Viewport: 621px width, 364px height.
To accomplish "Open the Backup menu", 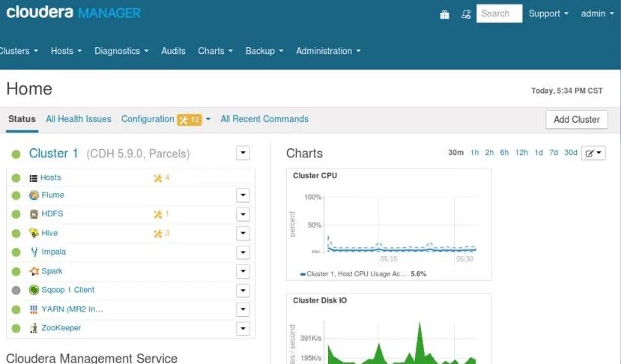I will [x=264, y=51].
